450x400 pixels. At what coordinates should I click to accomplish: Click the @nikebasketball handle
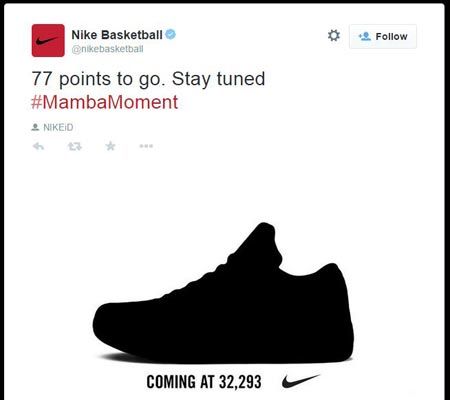[107, 49]
